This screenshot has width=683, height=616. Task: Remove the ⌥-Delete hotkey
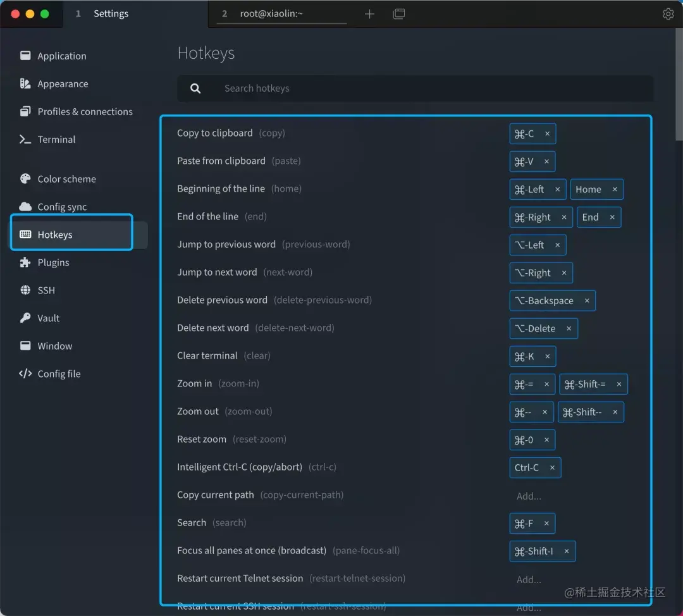tap(569, 329)
